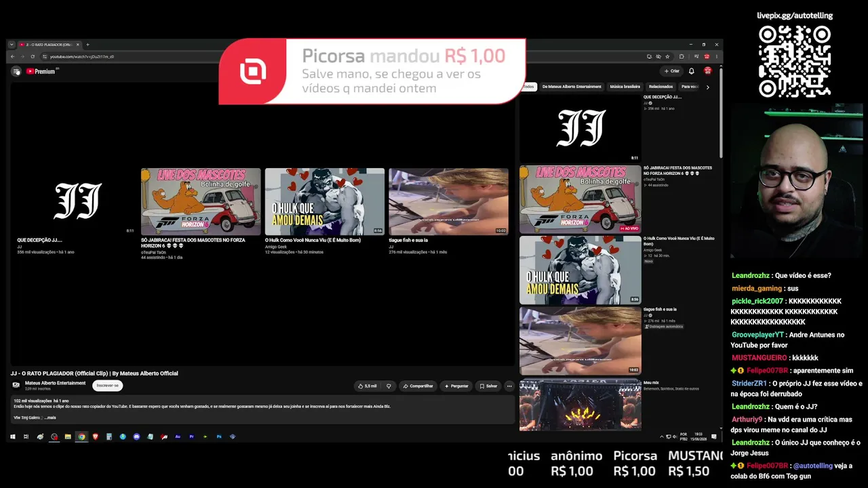The image size is (868, 488).
Task: Like the video with 5,5 mil
Action: 367,386
